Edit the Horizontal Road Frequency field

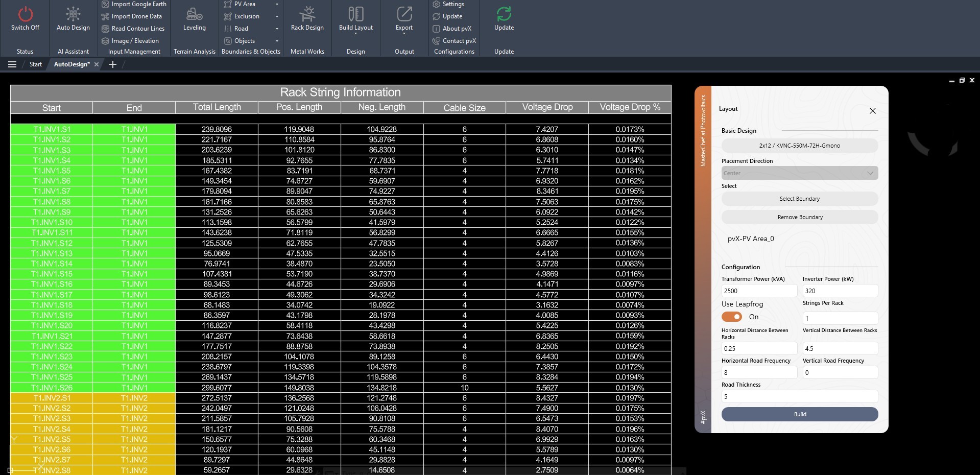[759, 372]
